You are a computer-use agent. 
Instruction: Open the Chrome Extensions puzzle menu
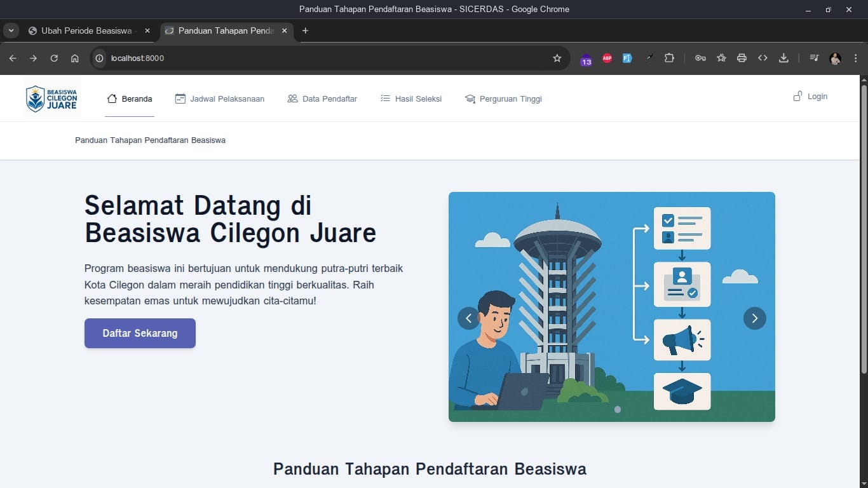coord(669,58)
